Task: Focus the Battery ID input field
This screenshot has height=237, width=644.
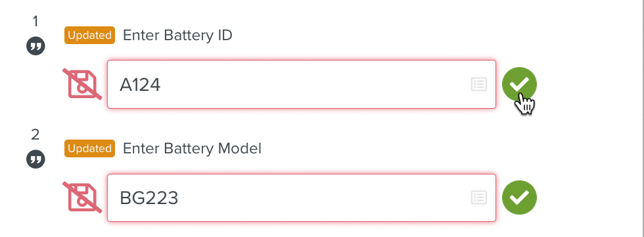Action: [x=302, y=84]
